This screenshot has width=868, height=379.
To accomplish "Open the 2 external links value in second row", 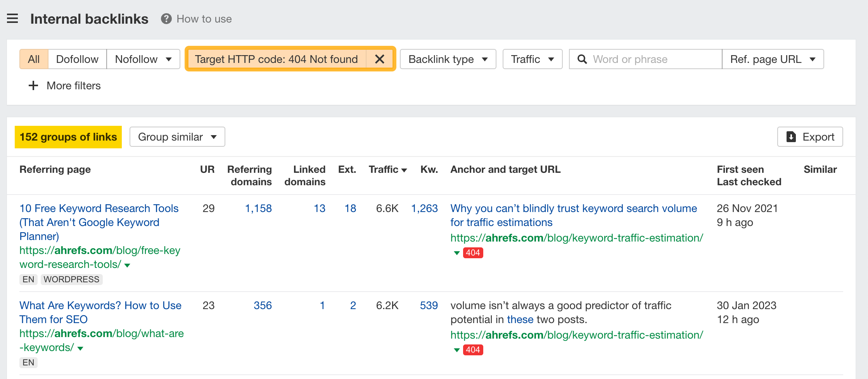I will (x=353, y=305).
